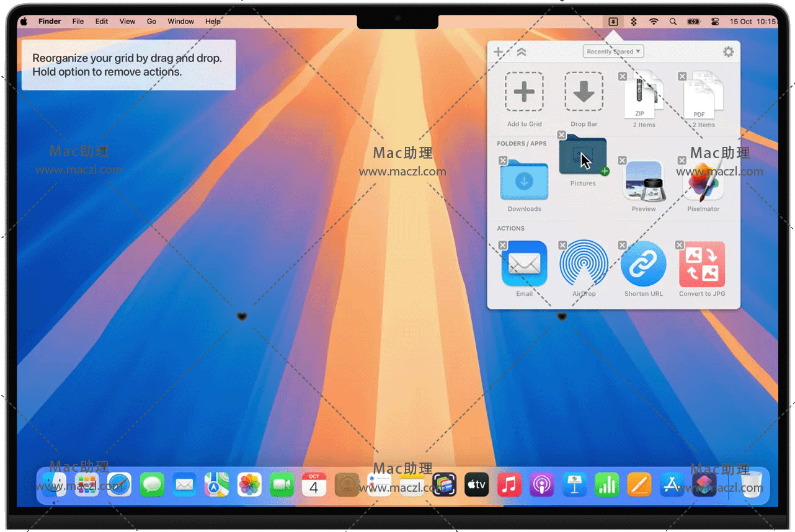Open the Window menu in menu bar
Image resolution: width=795 pixels, height=532 pixels.
[180, 21]
